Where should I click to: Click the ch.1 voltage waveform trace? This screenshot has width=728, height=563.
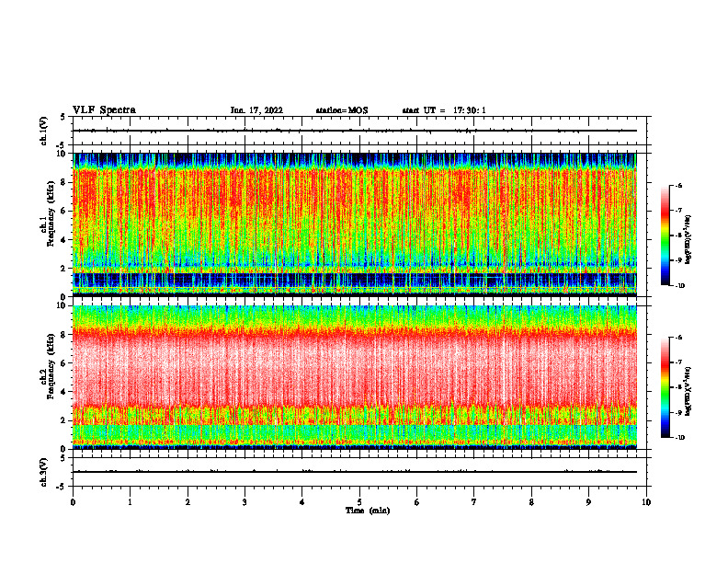click(355, 131)
